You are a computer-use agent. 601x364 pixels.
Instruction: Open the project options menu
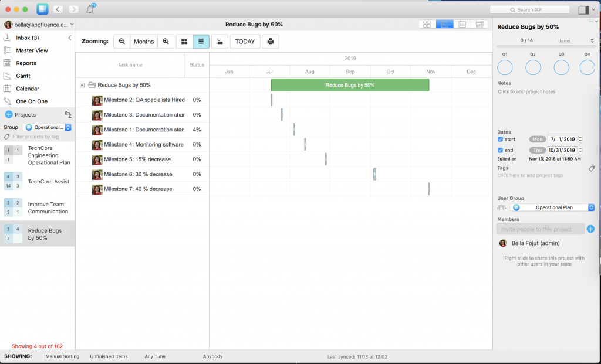click(593, 21)
